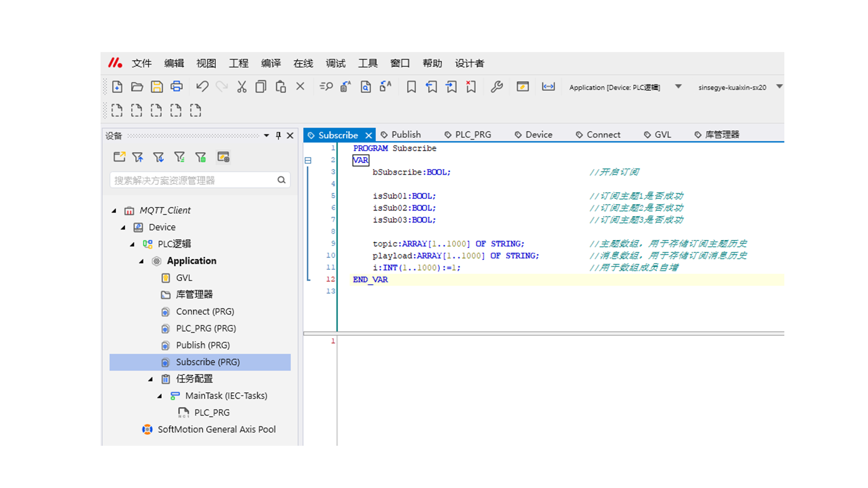868x488 pixels.
Task: Open the 设计者 menu
Action: point(469,63)
